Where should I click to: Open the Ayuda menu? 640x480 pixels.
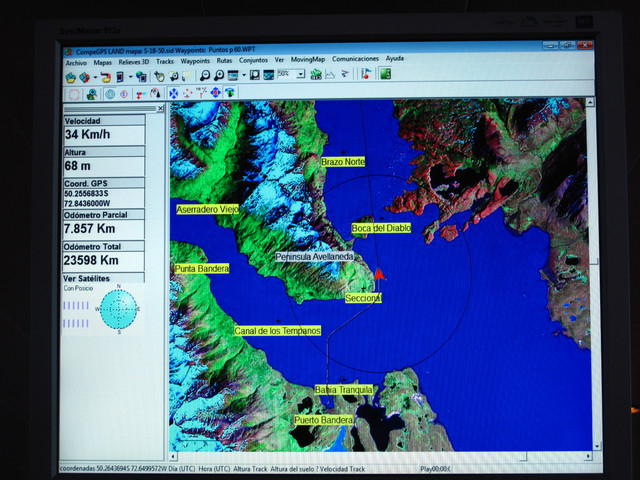point(395,59)
